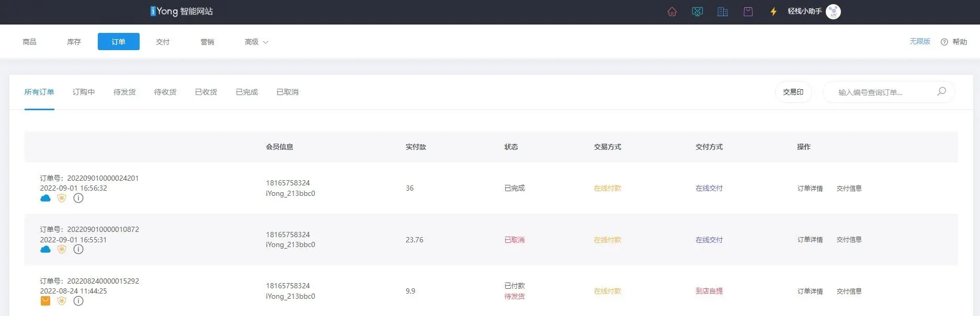Click the 轻栈小助手 avatar image
The image size is (980, 316).
pyautogui.click(x=833, y=11)
